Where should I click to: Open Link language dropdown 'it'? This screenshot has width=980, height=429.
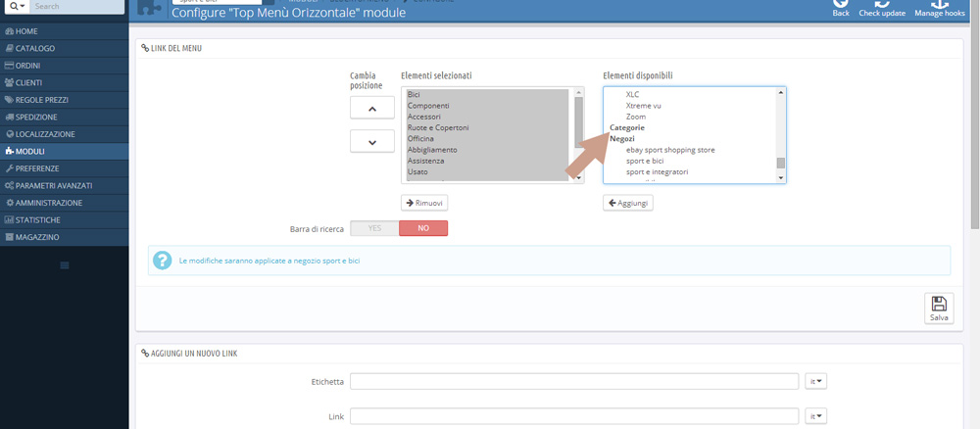[815, 416]
